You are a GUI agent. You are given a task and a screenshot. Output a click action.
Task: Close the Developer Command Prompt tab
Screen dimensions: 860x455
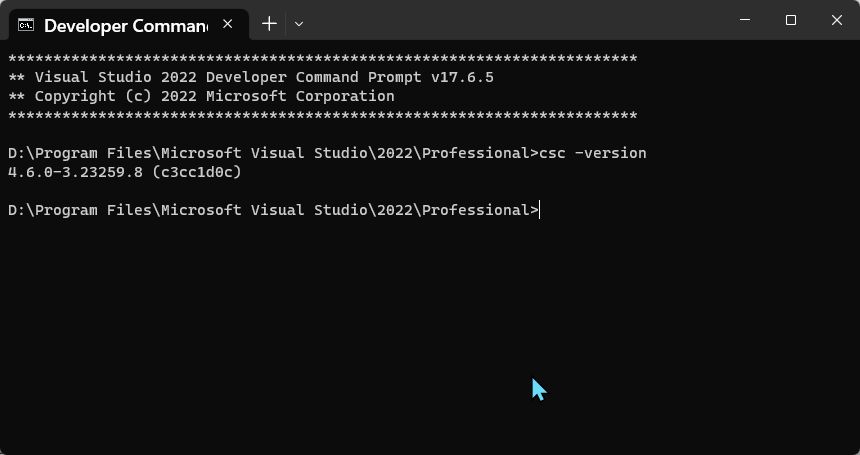pos(228,24)
